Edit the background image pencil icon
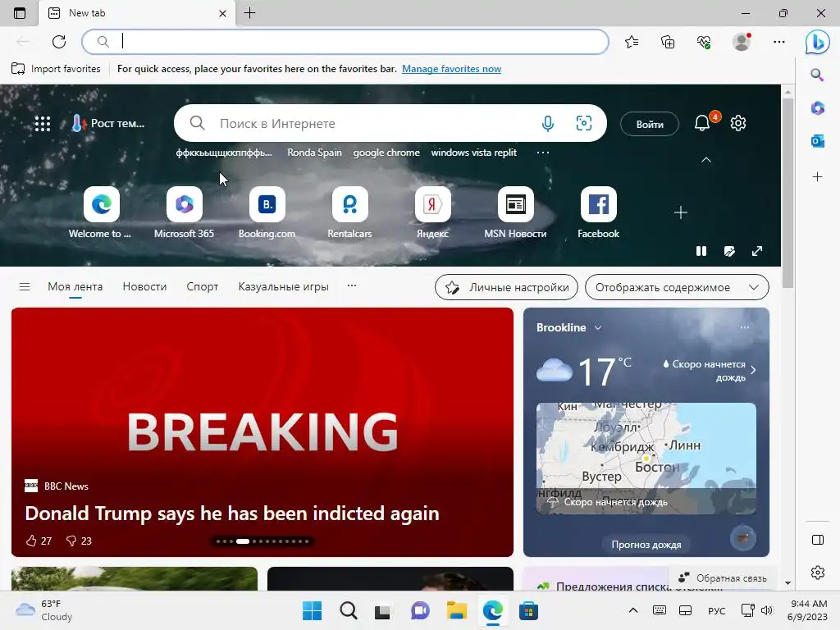 tap(729, 251)
